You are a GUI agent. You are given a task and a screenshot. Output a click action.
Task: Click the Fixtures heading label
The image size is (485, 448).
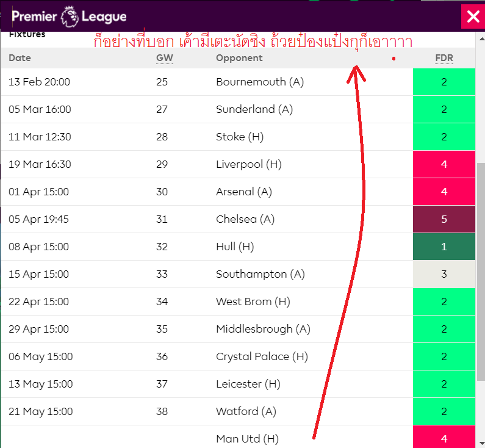point(27,35)
